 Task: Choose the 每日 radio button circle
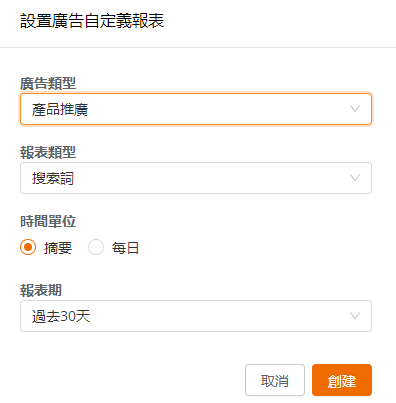tap(96, 247)
